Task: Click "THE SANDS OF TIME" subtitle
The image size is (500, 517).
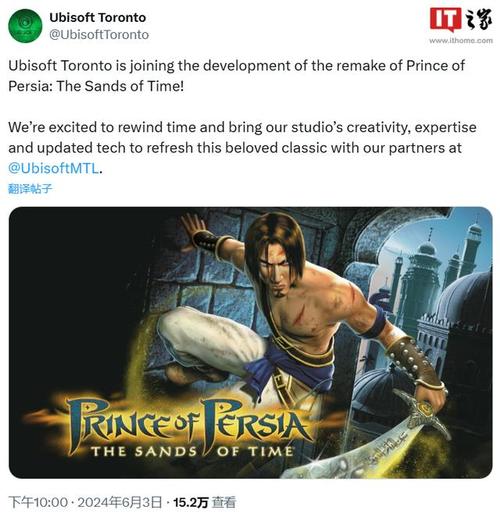Action: [193, 451]
